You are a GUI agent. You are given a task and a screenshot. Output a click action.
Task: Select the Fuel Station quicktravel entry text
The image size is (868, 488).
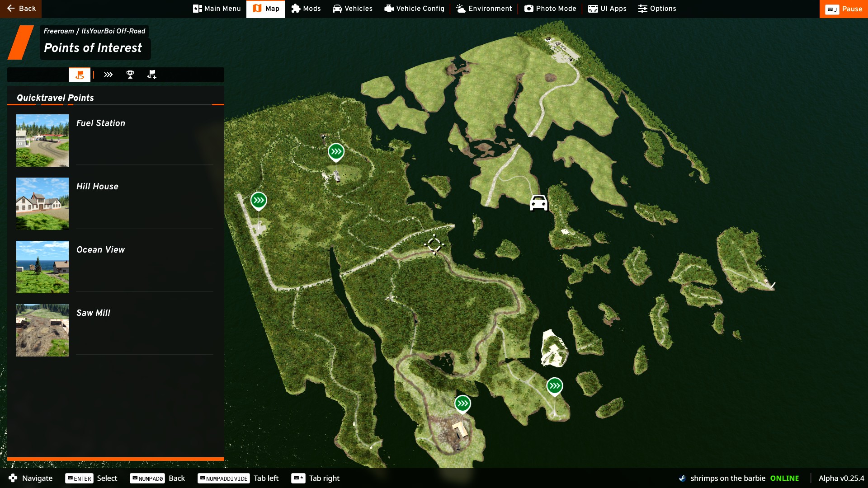coord(100,123)
